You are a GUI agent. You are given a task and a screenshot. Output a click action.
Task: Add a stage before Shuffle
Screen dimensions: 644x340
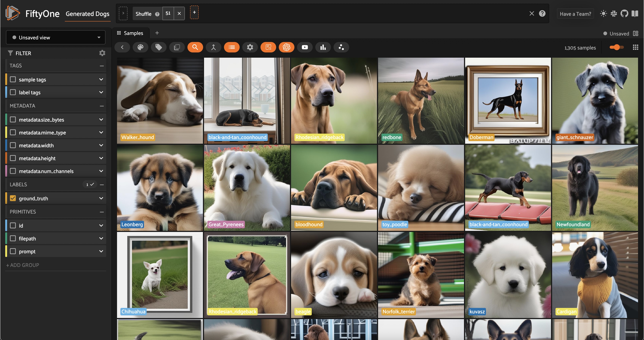point(123,13)
